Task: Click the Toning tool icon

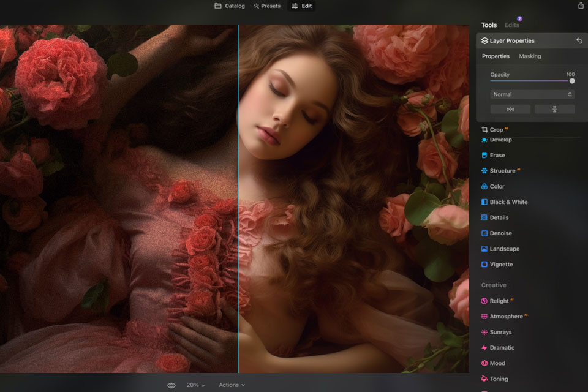Action: pos(484,379)
